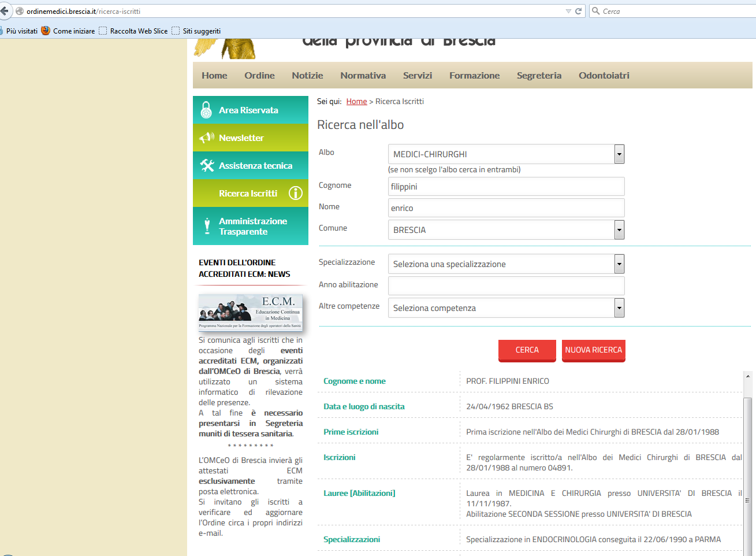
Task: Click the browser back arrow button
Action: 4,11
